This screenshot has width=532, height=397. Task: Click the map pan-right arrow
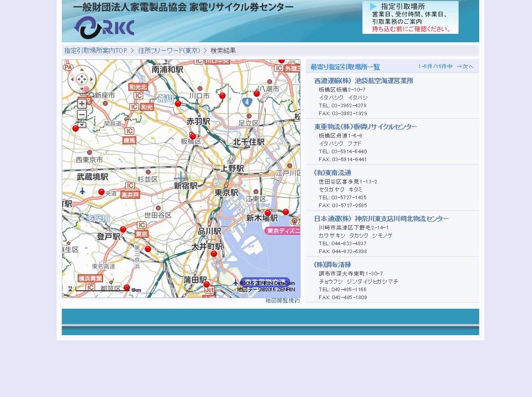click(x=91, y=79)
